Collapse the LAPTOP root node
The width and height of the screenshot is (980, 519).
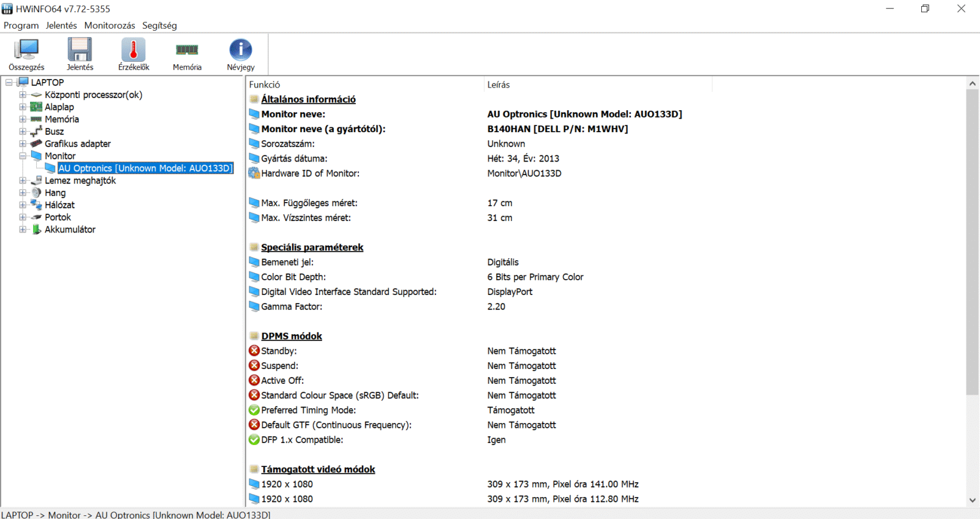[x=9, y=83]
